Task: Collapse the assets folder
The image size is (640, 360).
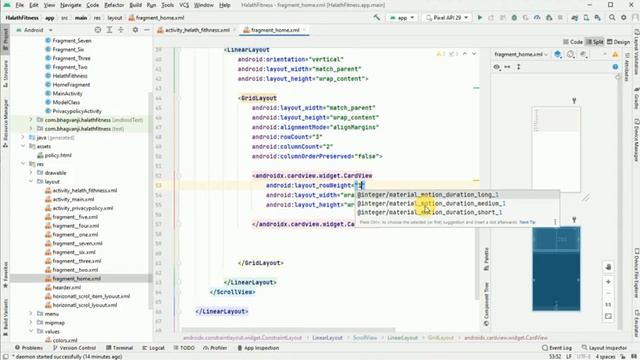Action: pos(23,146)
